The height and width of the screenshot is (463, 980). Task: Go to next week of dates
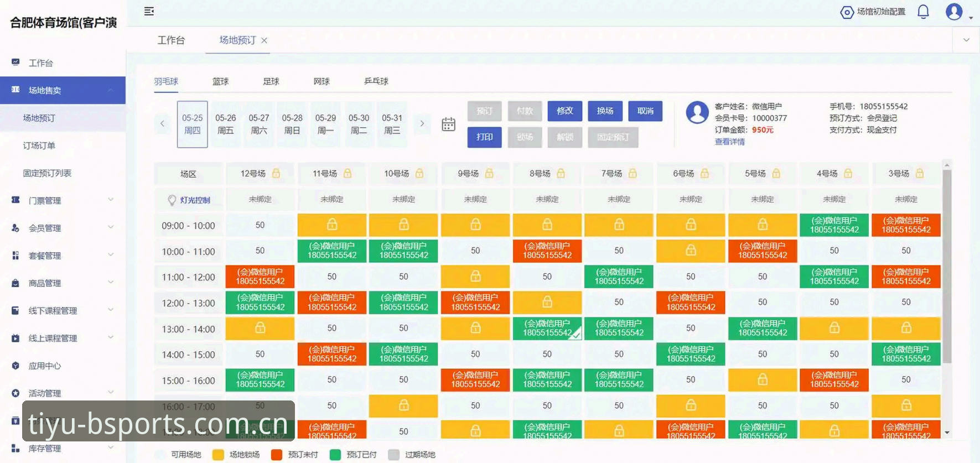point(422,123)
